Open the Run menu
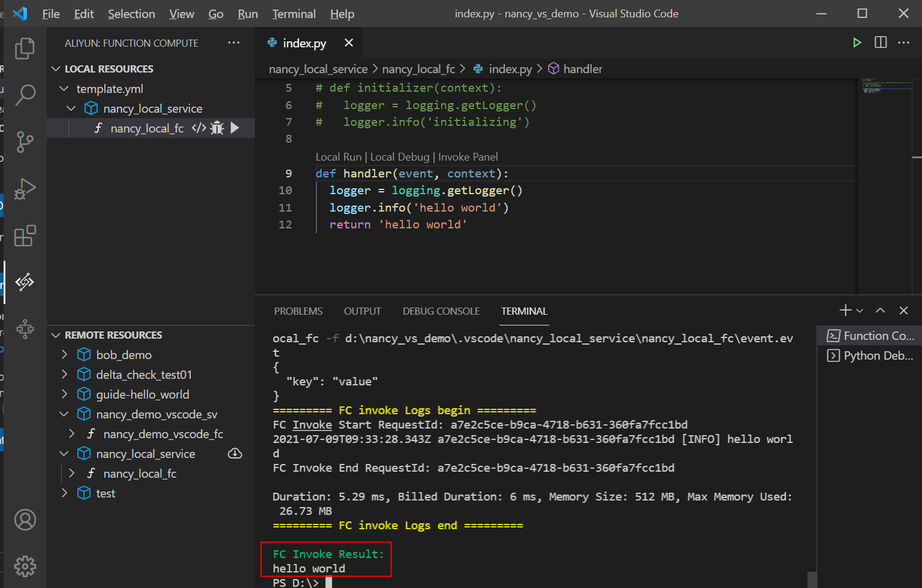922x588 pixels. (x=248, y=14)
